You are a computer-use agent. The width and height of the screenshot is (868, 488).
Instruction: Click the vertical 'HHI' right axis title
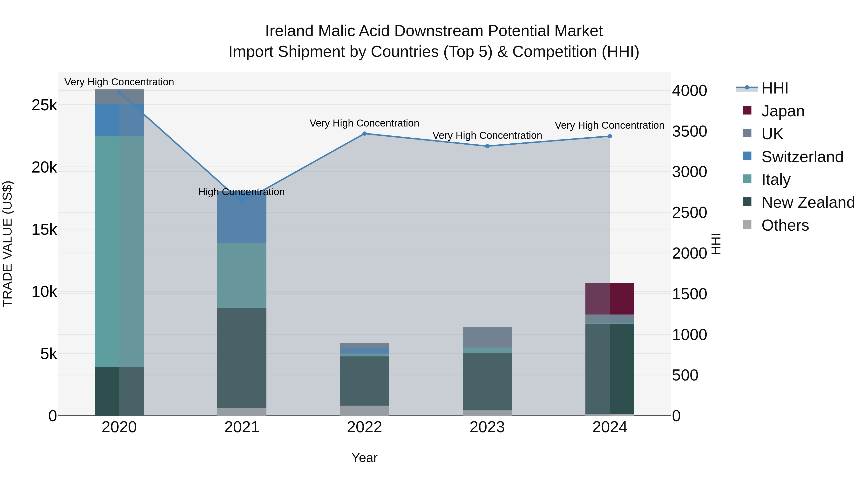tap(716, 244)
